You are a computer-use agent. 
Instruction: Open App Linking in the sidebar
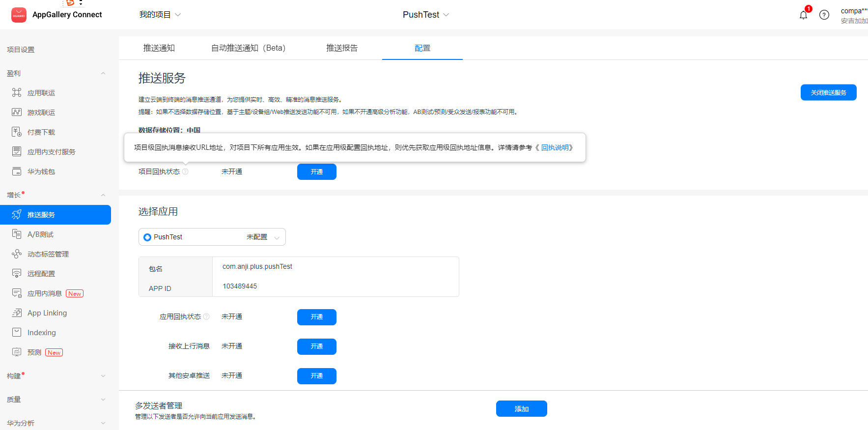(47, 313)
